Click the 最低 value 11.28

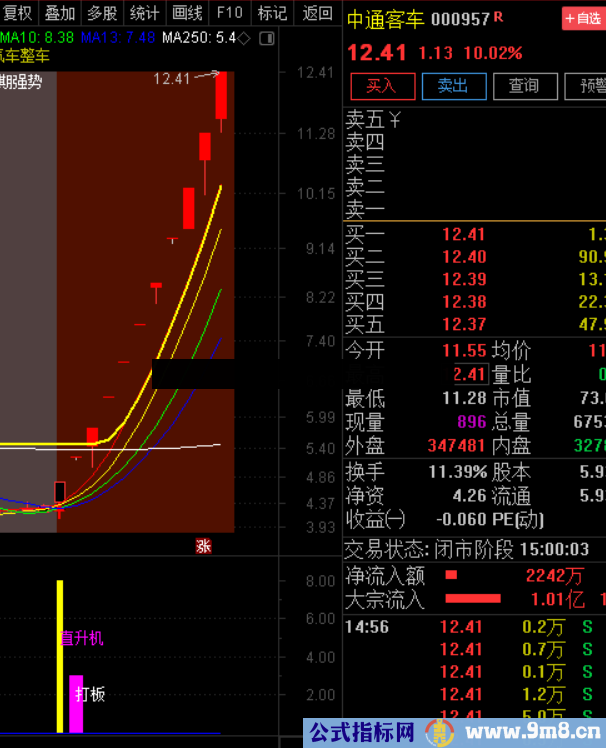pyautogui.click(x=464, y=398)
